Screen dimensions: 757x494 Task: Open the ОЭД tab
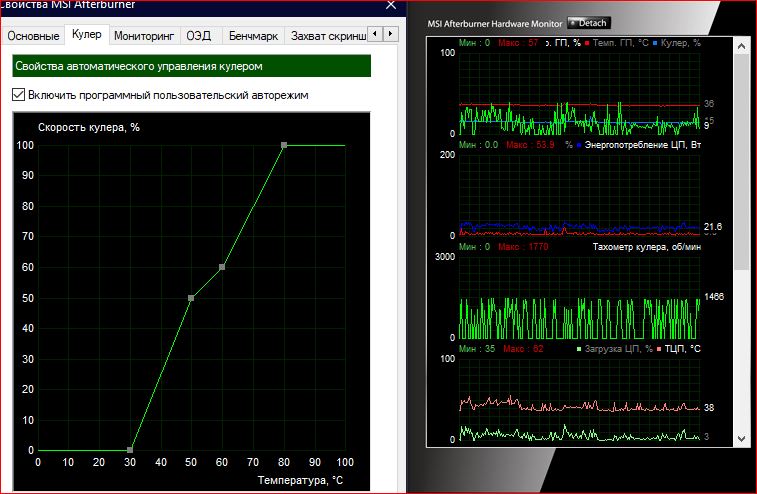point(199,36)
